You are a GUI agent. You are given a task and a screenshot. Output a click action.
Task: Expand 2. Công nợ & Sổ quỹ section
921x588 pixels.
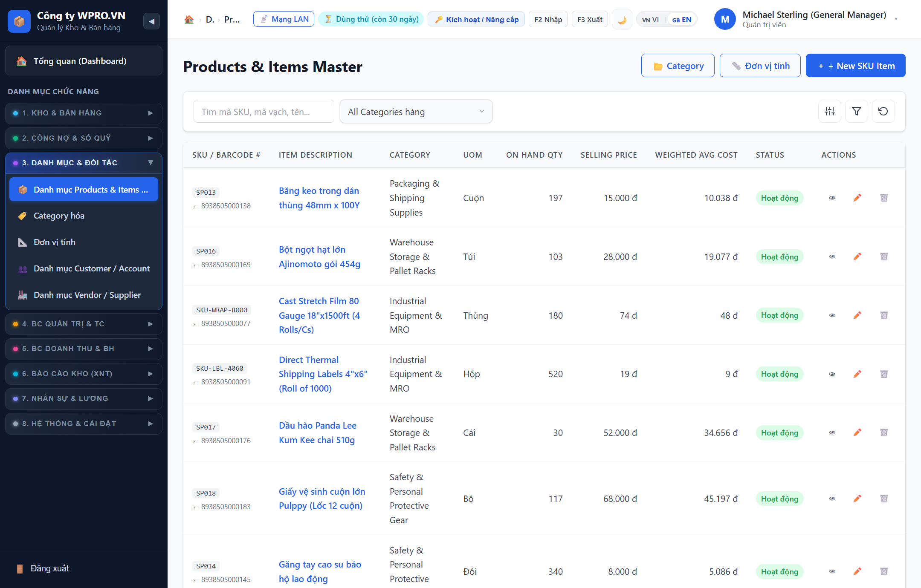tap(84, 138)
